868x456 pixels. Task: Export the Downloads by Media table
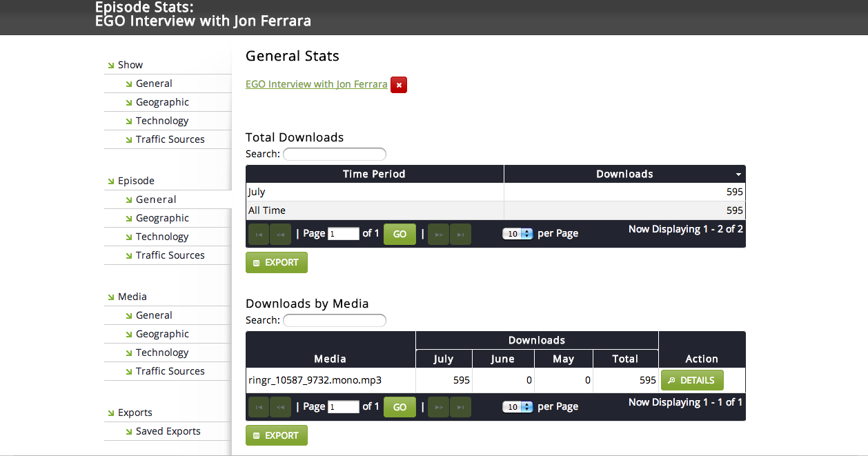(x=277, y=435)
